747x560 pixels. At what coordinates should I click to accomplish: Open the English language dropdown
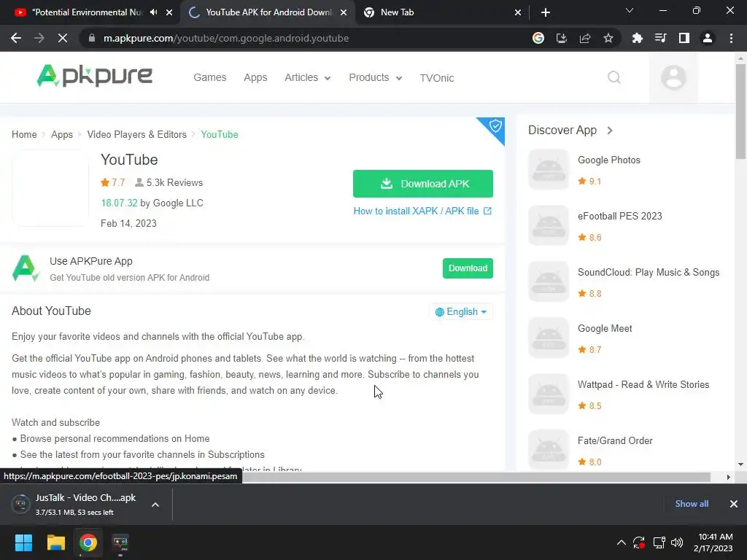tap(461, 312)
